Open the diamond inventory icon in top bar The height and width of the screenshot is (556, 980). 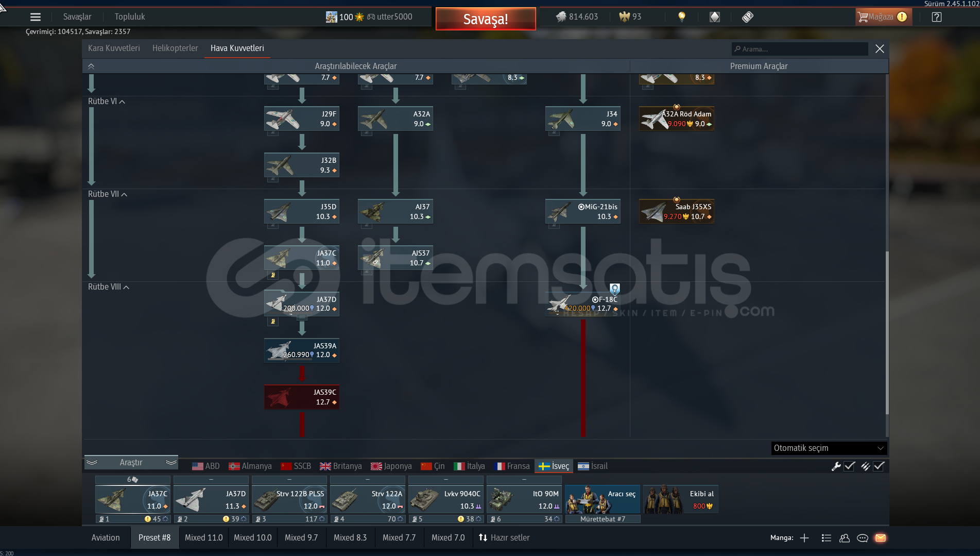pos(714,17)
